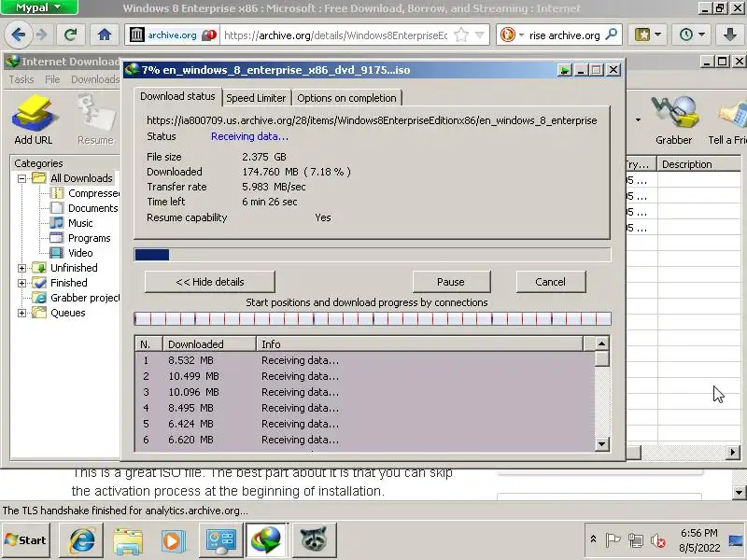Open File menu in Internet Download Manager
This screenshot has width=747, height=560.
click(x=52, y=79)
